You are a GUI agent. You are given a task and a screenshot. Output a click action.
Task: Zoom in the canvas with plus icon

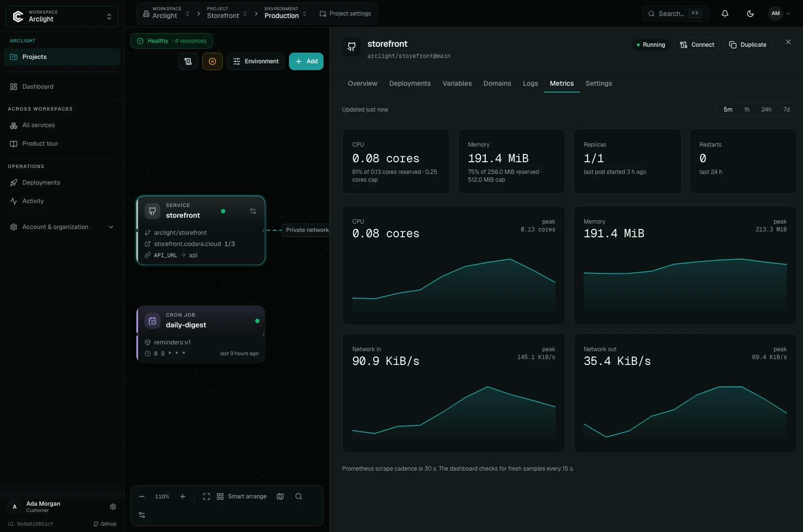[x=183, y=496]
